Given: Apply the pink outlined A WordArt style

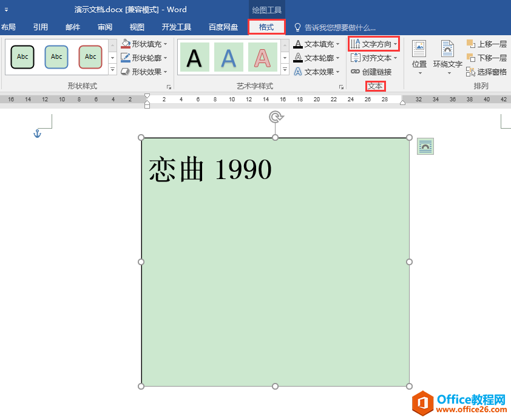Looking at the screenshot, I should point(262,57).
